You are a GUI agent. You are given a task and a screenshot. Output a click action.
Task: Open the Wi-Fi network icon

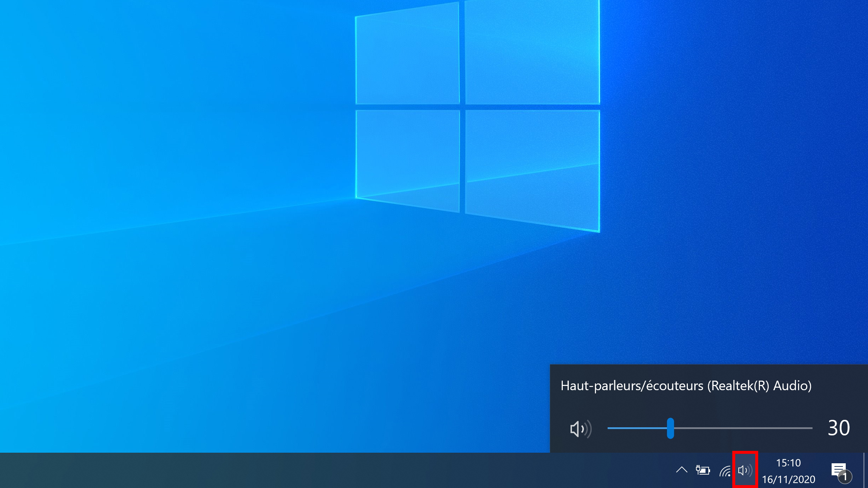pos(725,471)
